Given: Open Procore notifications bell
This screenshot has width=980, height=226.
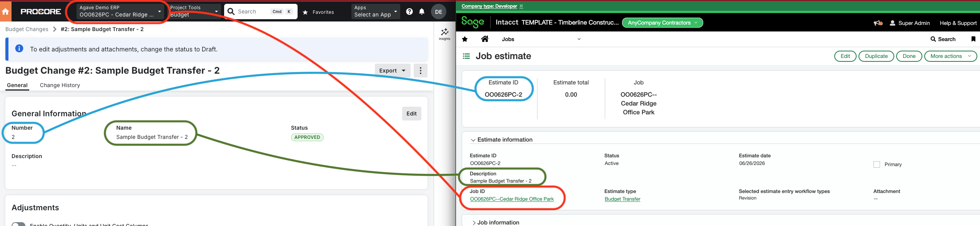Looking at the screenshot, I should (x=422, y=12).
